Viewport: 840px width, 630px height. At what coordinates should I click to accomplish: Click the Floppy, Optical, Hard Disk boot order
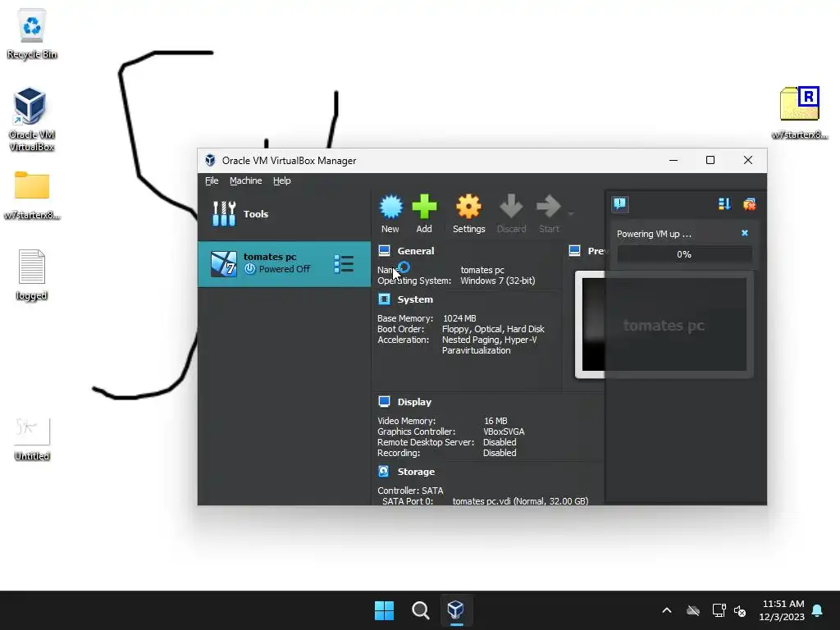click(493, 329)
